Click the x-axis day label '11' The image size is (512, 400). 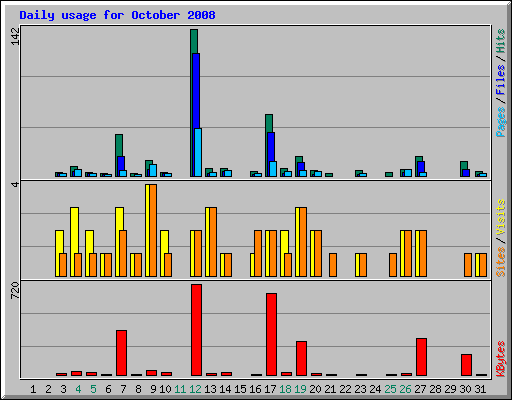tap(180, 389)
